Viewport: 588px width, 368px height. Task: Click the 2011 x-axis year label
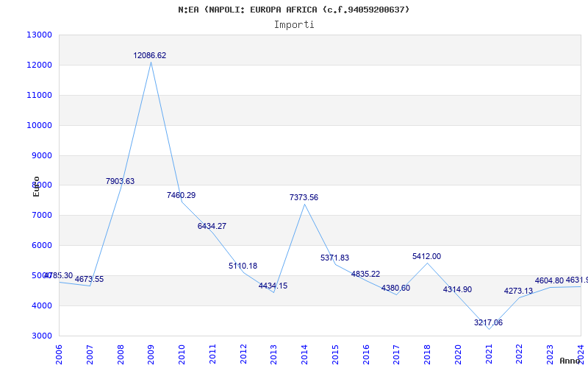click(212, 354)
